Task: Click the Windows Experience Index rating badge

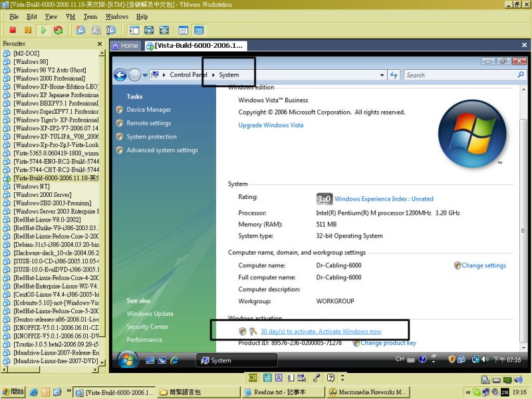Action: [x=324, y=199]
